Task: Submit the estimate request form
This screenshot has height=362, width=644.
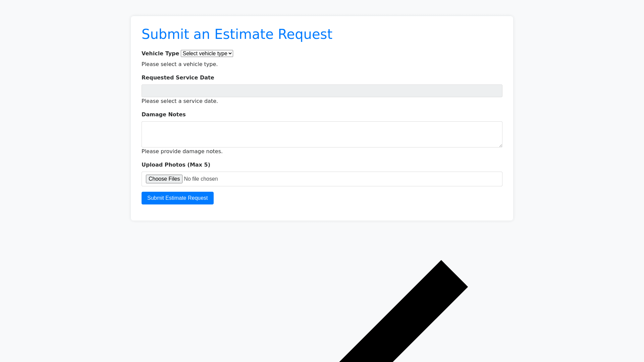Action: 177,198
